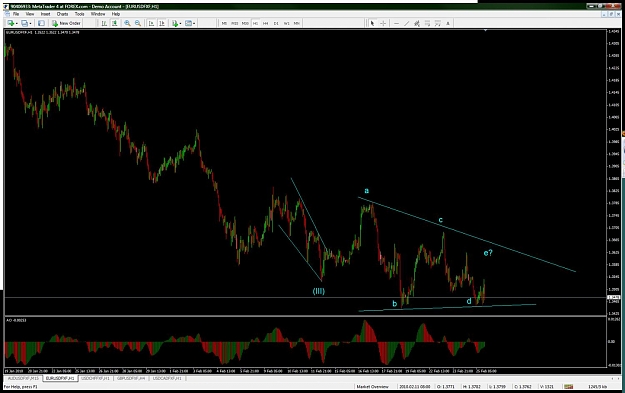This screenshot has height=393, width=625.
Task: Open the View menu
Action: click(30, 14)
